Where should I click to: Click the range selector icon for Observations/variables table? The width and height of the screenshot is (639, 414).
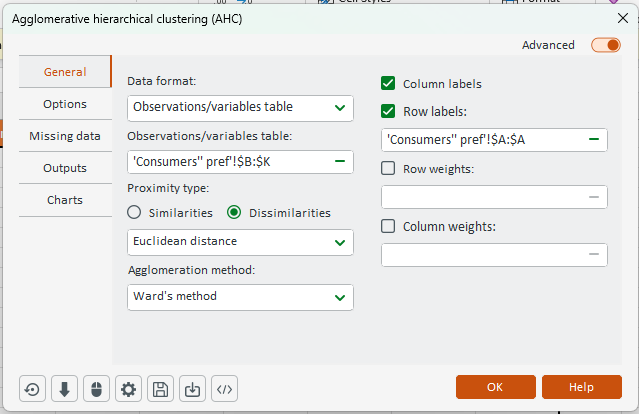(x=340, y=161)
